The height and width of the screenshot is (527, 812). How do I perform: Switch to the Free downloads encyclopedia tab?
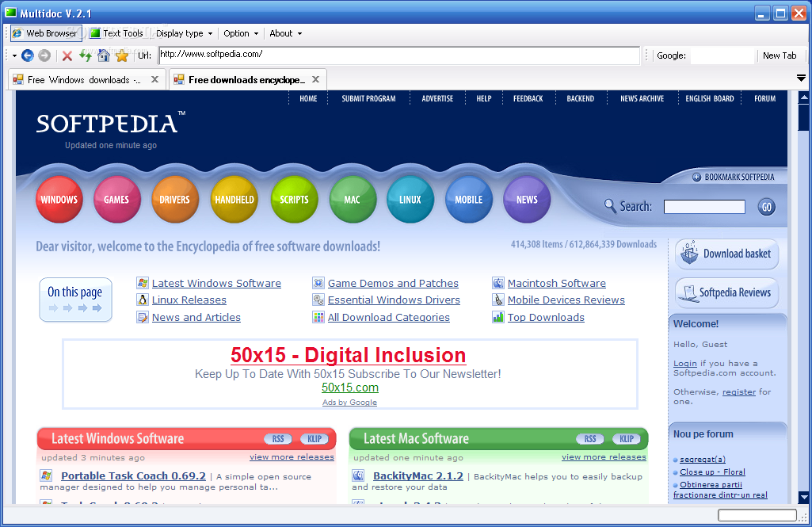(x=240, y=80)
